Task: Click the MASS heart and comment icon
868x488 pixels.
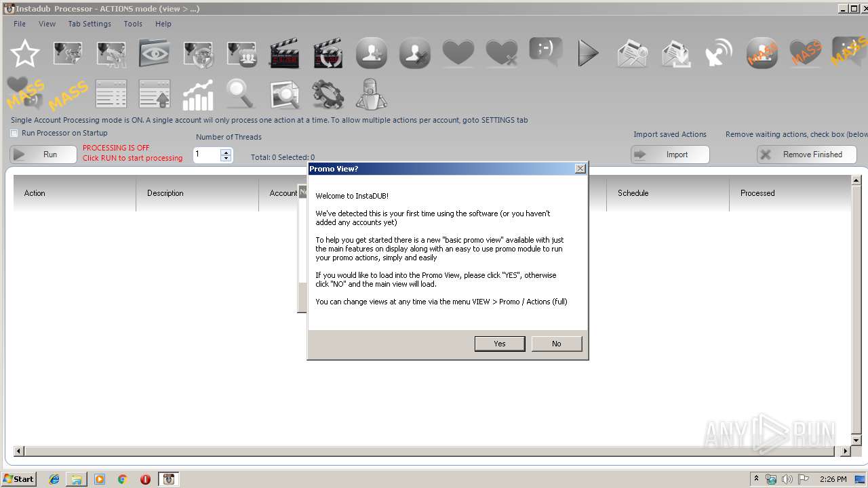Action: 25,94
